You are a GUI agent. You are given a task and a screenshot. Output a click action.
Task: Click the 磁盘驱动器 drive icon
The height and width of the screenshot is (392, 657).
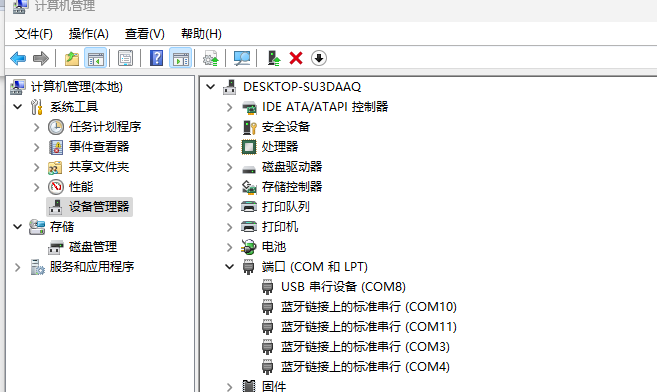pyautogui.click(x=249, y=169)
